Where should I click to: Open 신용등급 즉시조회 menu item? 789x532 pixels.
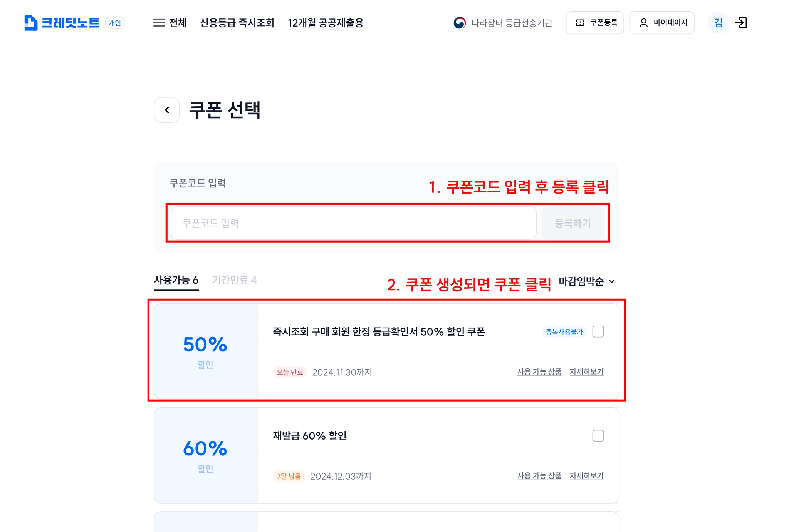(x=237, y=23)
